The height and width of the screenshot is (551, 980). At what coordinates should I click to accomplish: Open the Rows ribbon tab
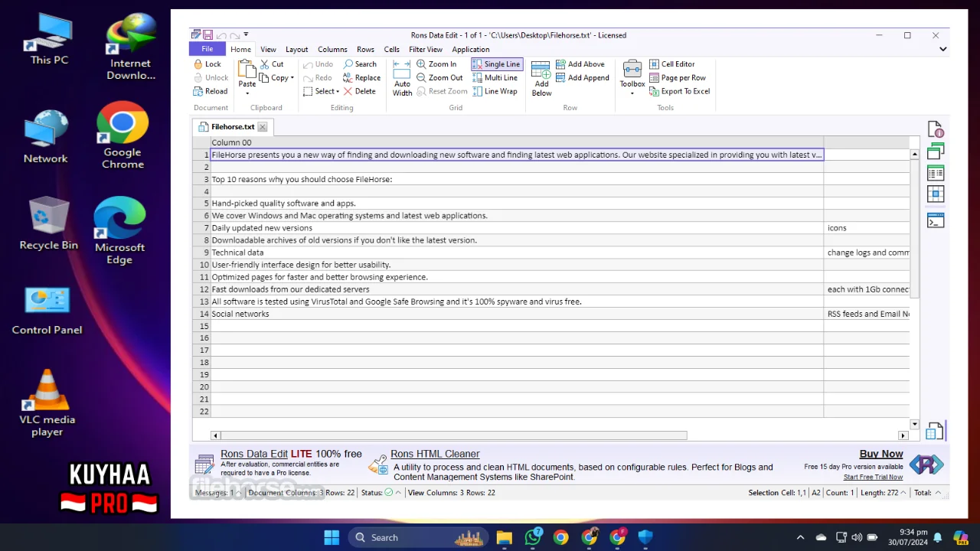coord(365,49)
